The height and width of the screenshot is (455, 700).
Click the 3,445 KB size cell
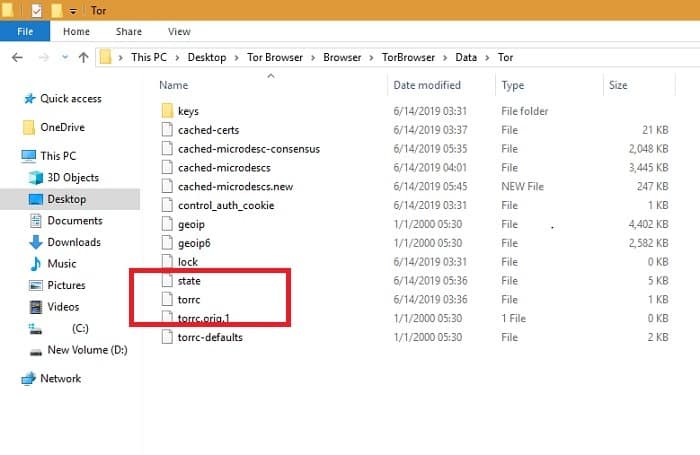[x=648, y=167]
